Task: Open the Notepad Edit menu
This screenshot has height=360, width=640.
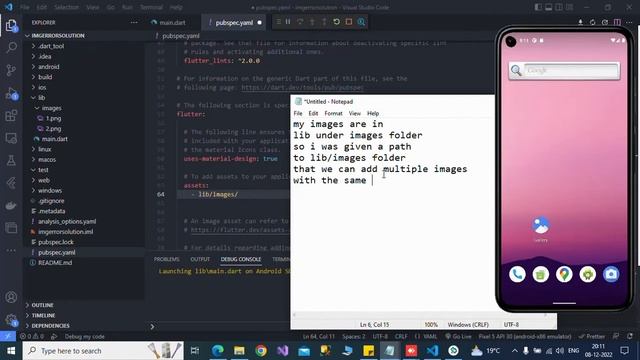Action: pos(313,113)
